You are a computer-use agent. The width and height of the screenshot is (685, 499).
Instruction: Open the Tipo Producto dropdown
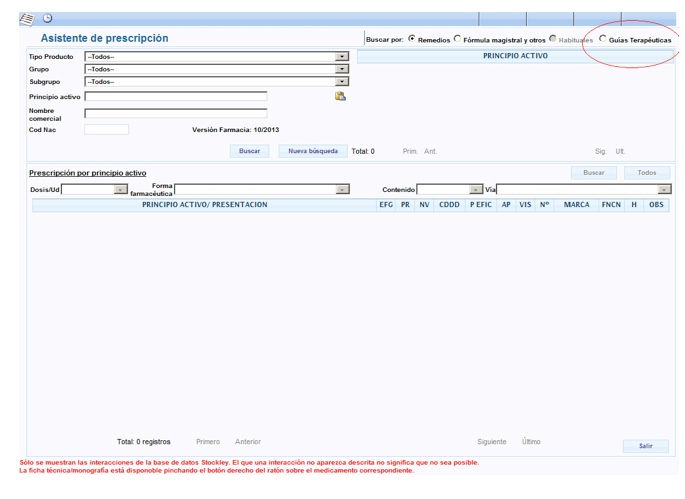(x=341, y=57)
